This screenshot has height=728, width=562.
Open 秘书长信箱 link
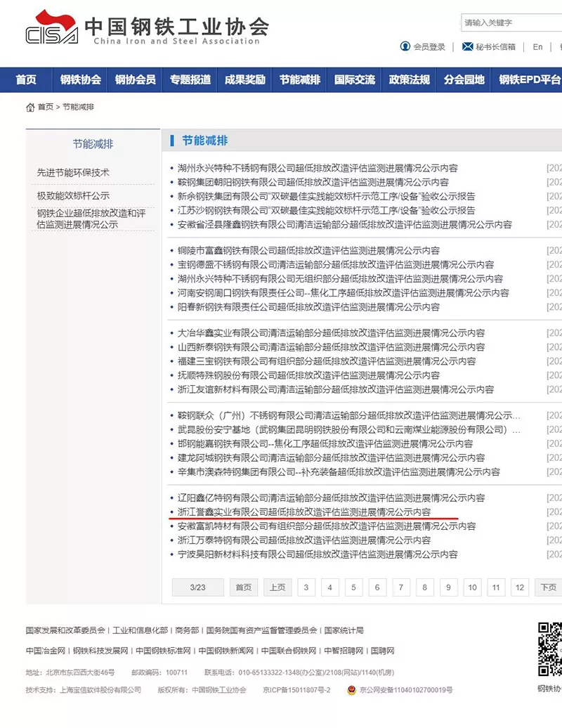point(495,47)
